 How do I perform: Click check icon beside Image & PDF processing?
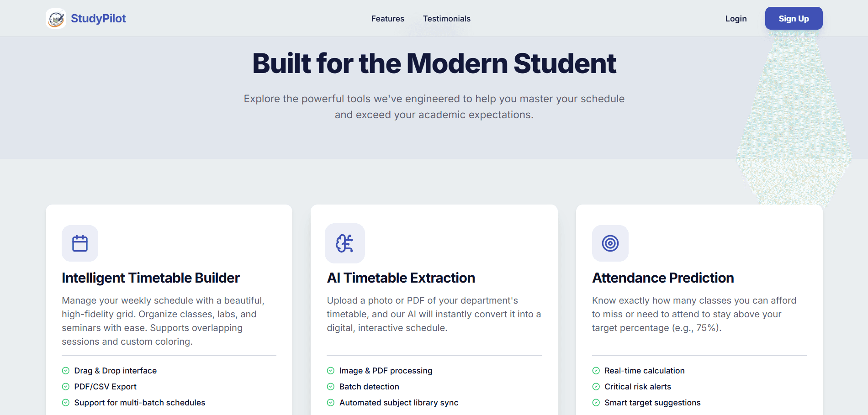[331, 371]
